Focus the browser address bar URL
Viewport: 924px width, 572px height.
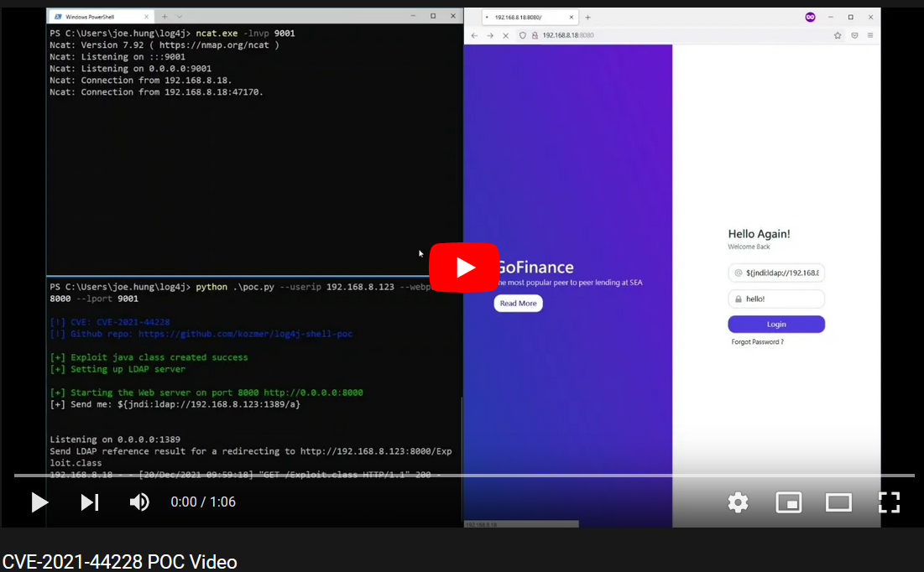568,35
